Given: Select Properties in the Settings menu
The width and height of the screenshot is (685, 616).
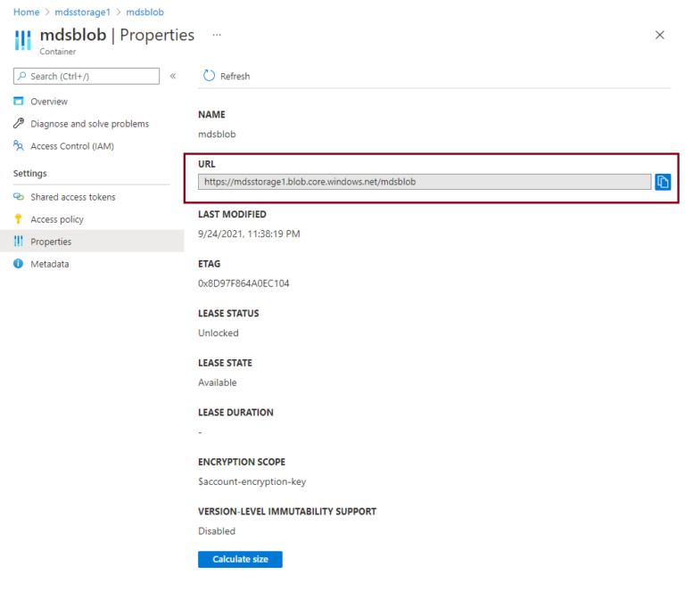Looking at the screenshot, I should tap(51, 242).
